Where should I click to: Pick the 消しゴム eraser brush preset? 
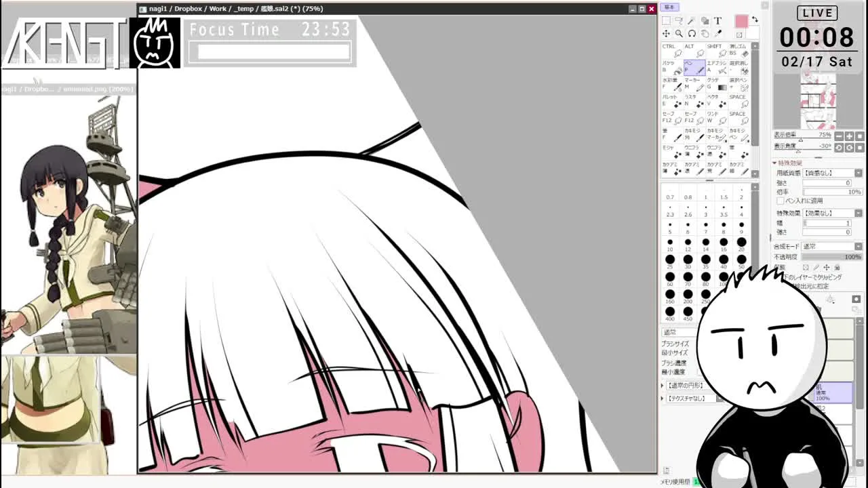738,50
